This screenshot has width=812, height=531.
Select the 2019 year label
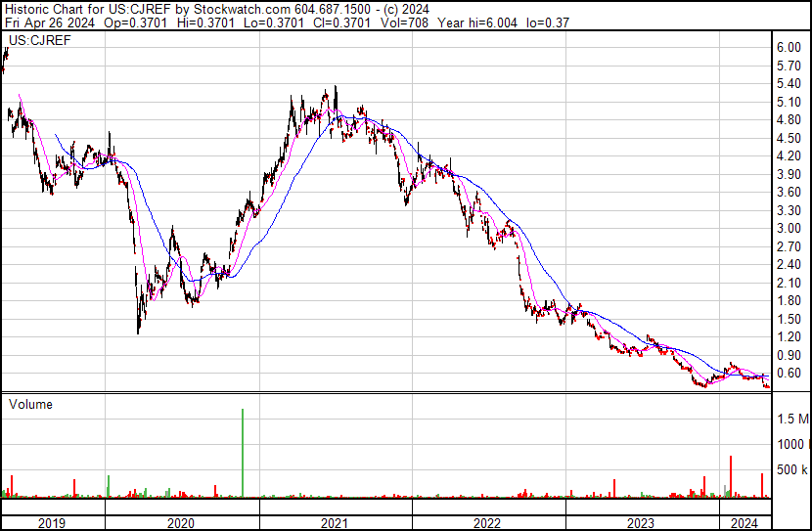(x=52, y=523)
